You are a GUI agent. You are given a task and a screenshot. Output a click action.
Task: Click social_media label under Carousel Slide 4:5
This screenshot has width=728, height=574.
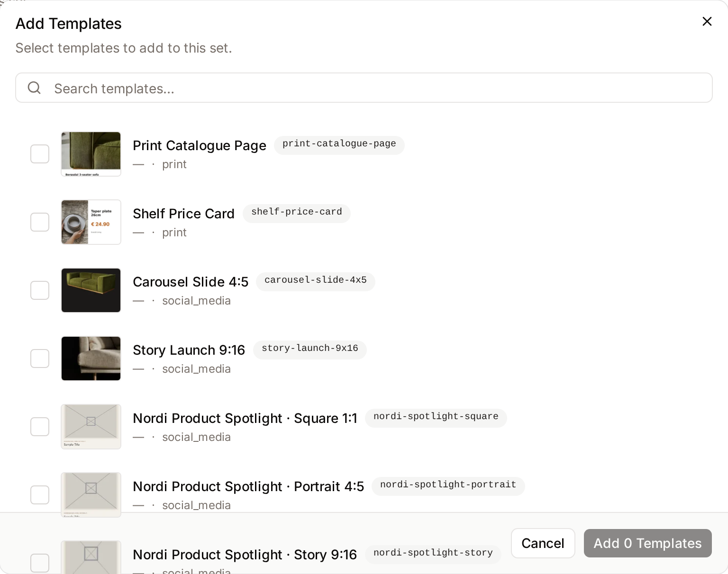click(197, 301)
